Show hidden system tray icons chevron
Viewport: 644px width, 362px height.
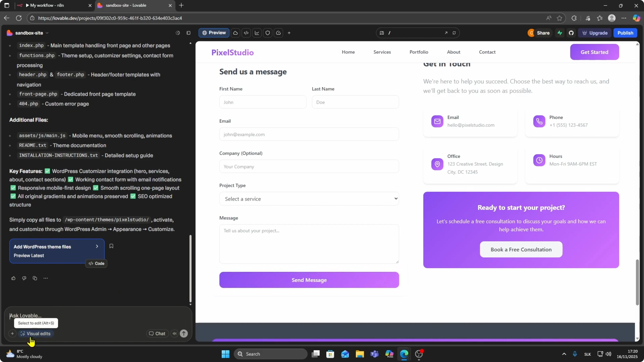click(x=564, y=354)
